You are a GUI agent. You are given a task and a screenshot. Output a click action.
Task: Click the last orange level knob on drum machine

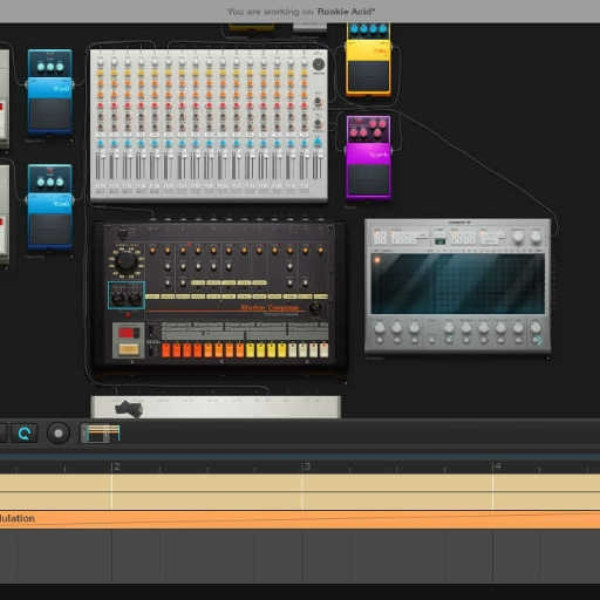coord(321,250)
